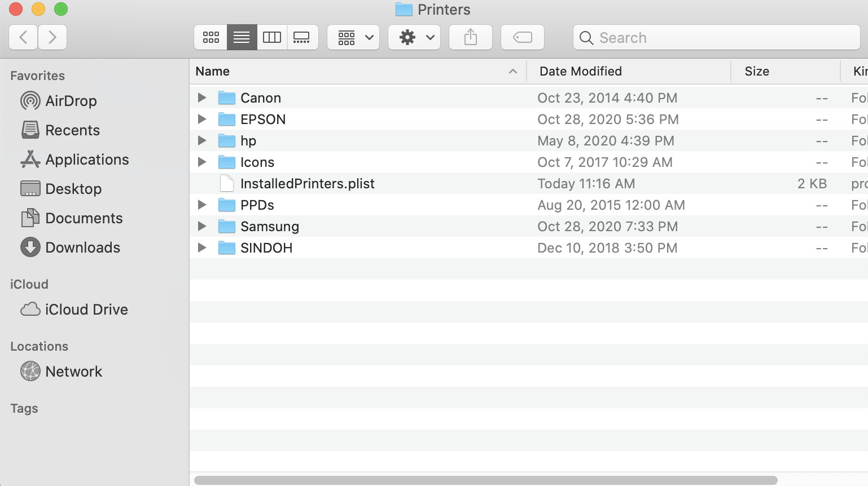Click the Samsung folder name

tap(270, 227)
